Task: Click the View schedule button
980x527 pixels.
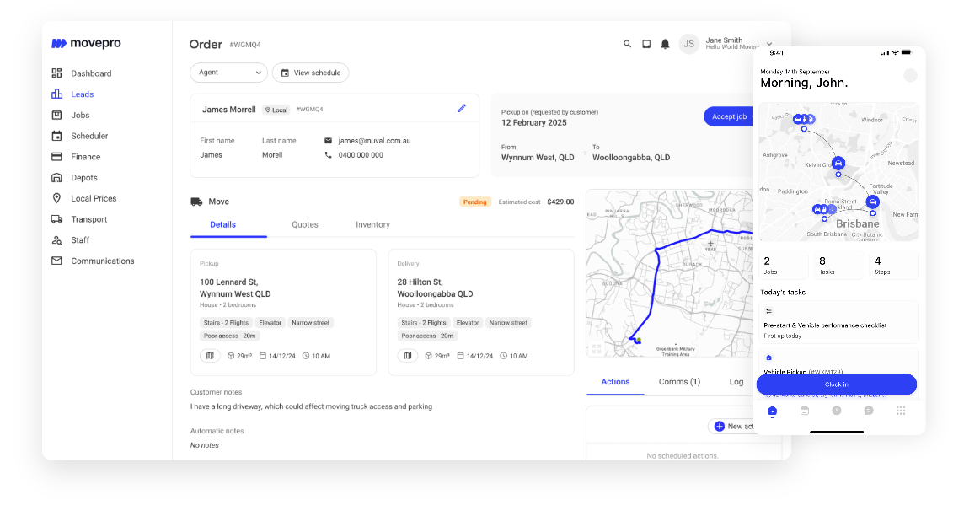Action: (311, 73)
